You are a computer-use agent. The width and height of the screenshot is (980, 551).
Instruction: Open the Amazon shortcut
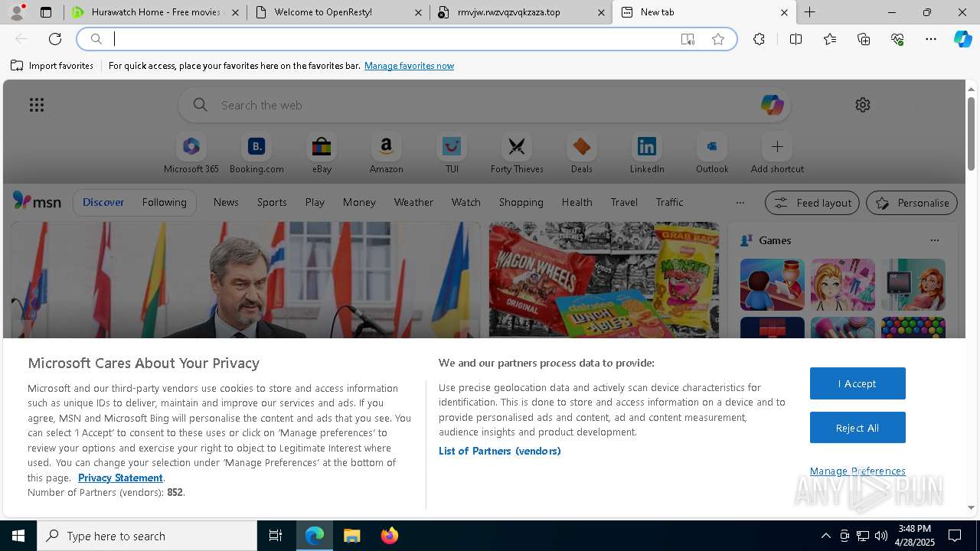(387, 153)
